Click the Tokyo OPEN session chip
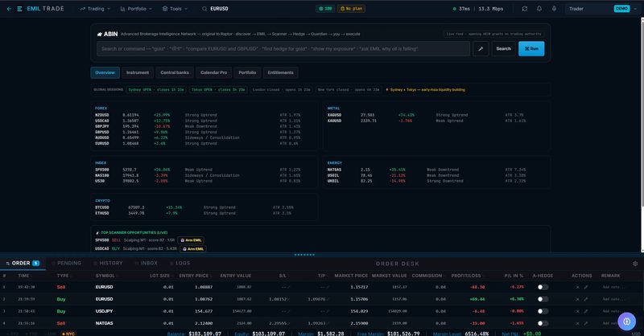 [x=218, y=90]
